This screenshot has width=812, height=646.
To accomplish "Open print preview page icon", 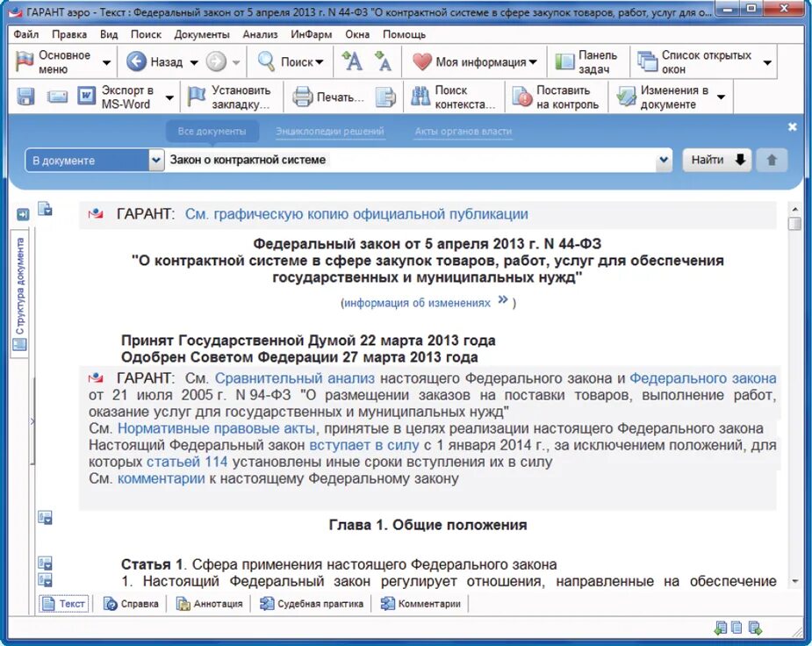I will (x=385, y=97).
